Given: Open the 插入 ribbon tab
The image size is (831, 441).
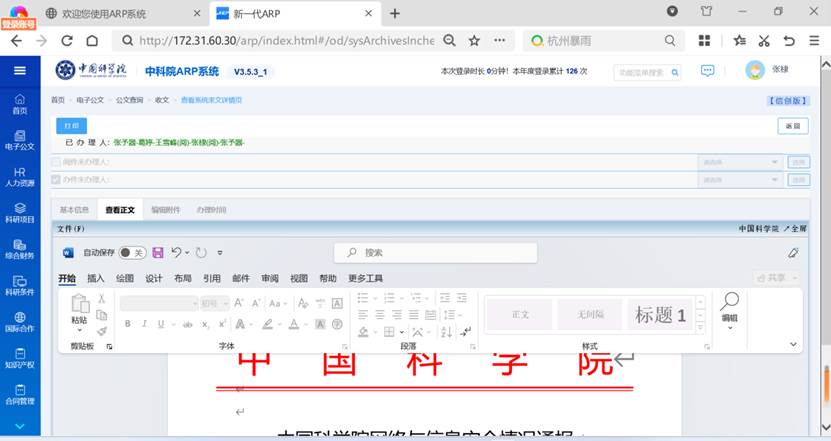Looking at the screenshot, I should point(96,279).
